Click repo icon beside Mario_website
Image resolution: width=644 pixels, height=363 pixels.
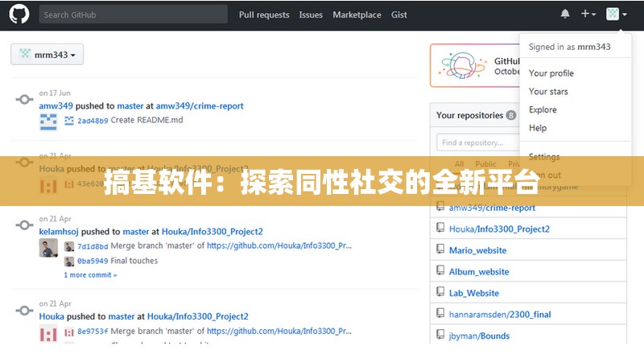pos(440,250)
